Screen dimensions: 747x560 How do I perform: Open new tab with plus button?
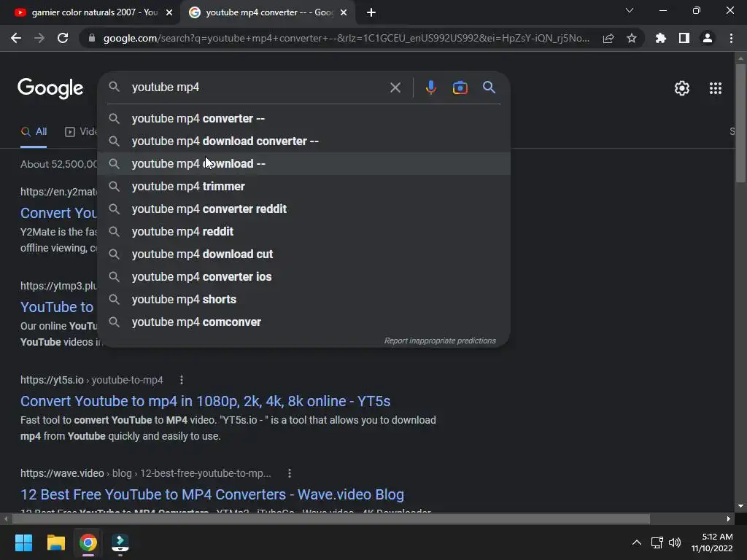click(x=371, y=12)
